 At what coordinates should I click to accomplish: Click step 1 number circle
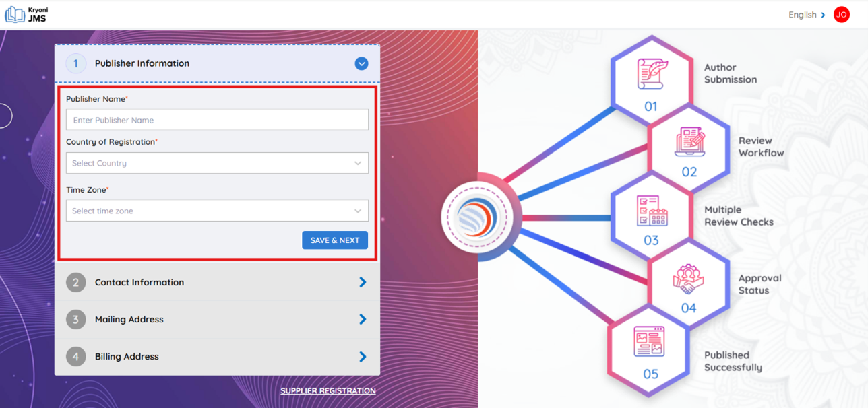pos(75,63)
